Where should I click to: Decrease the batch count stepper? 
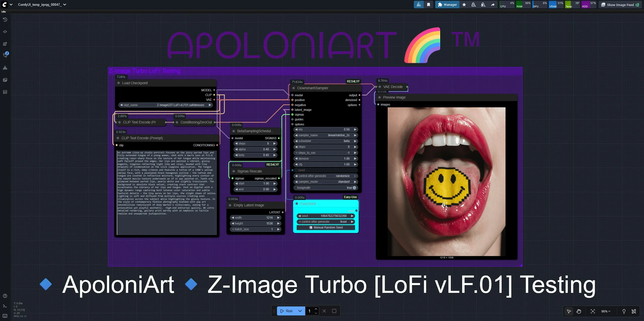316,313
